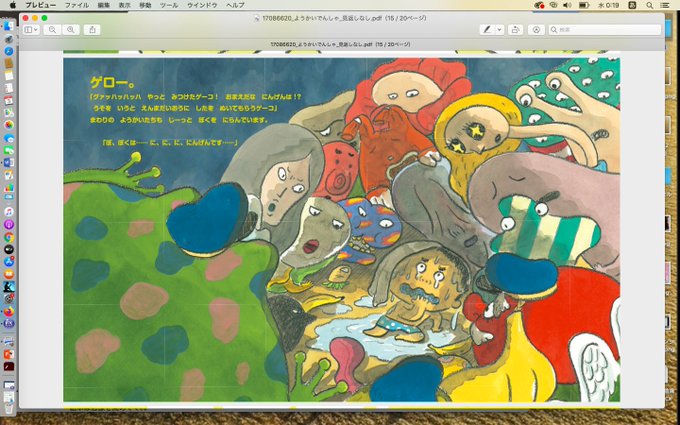Click the ゲロー。 heading text on the page
680x425 pixels.
coord(113,82)
